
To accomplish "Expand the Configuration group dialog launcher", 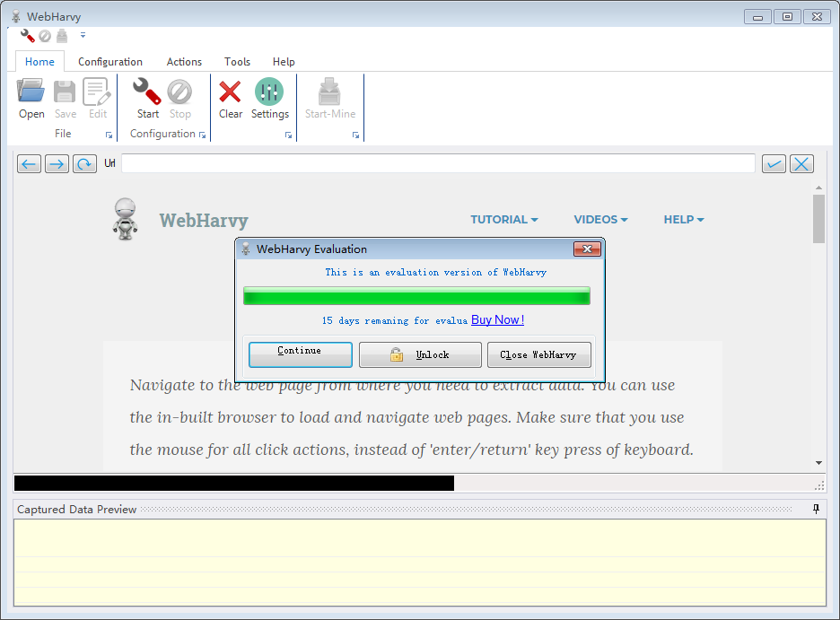I will [x=203, y=135].
